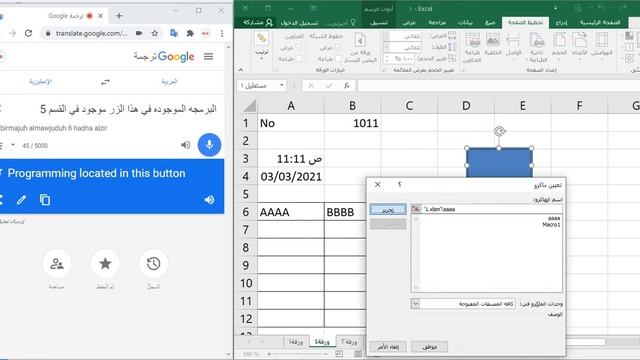Open a new Chrome tab
The height and width of the screenshot is (360, 640).
tap(119, 16)
